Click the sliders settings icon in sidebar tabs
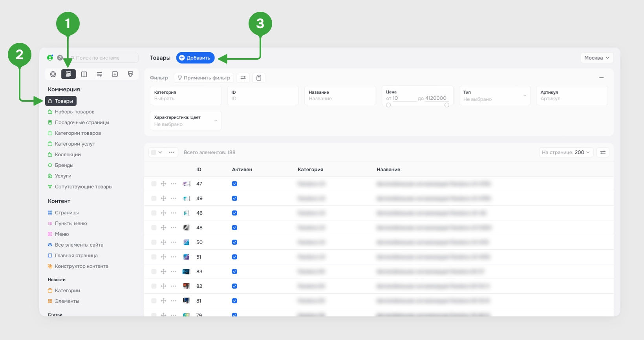 [99, 74]
